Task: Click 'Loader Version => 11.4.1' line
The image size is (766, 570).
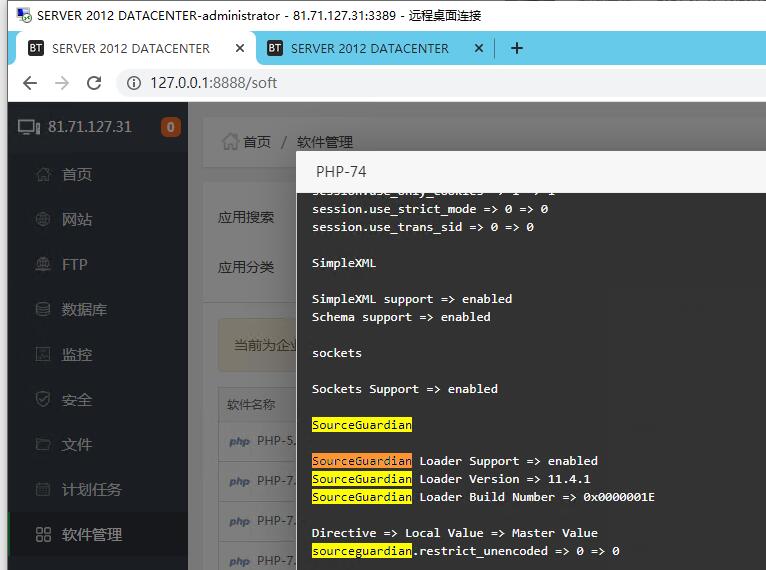Action: point(505,479)
